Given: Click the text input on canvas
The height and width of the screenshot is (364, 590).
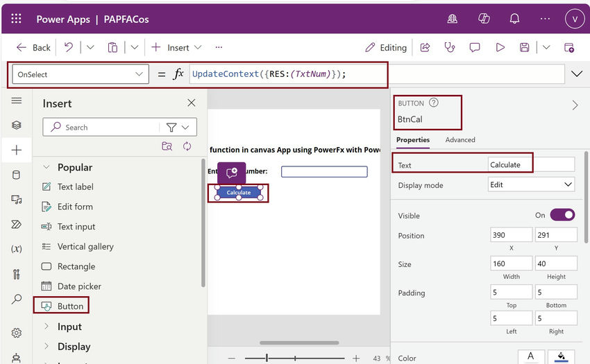Looking at the screenshot, I should tap(324, 171).
